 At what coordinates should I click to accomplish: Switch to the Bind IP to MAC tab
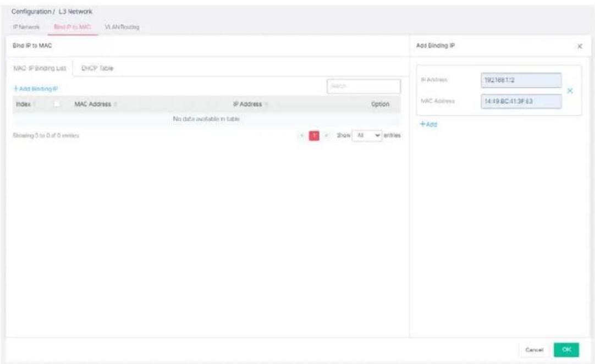[72, 27]
